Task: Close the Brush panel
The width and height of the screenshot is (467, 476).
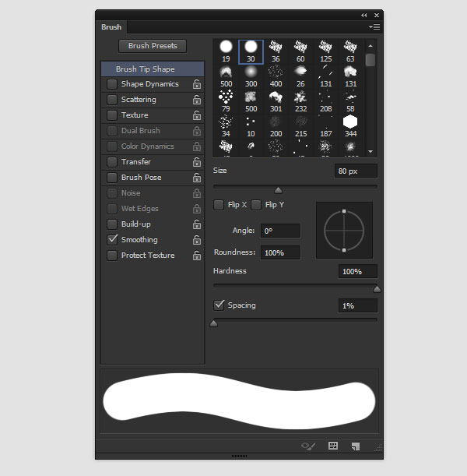Action: pos(377,15)
